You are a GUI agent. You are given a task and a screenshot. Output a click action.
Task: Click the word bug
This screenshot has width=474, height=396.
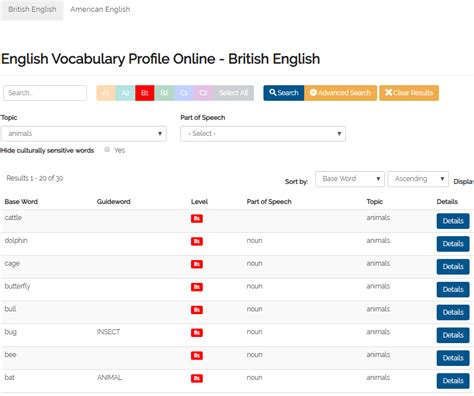(10, 332)
